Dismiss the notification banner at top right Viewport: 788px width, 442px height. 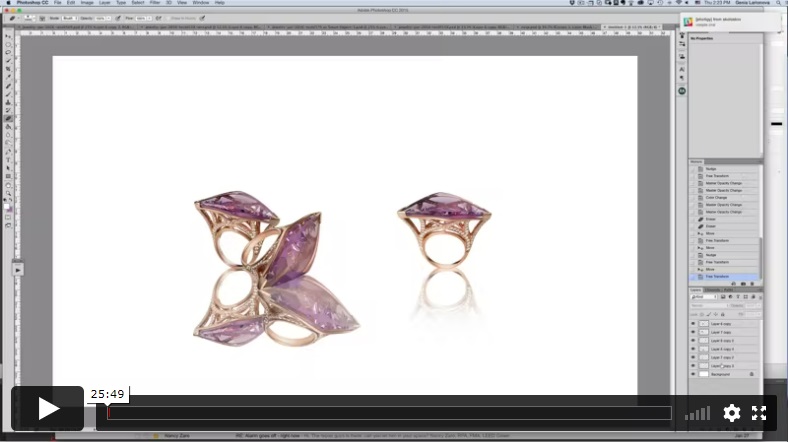click(x=730, y=22)
